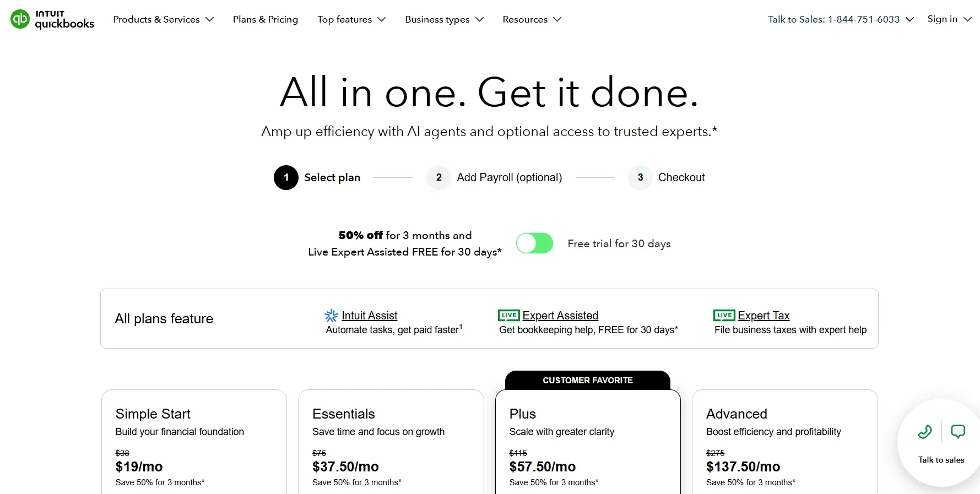Image resolution: width=980 pixels, height=494 pixels.
Task: Open the Expert Tax link
Action: pos(765,315)
